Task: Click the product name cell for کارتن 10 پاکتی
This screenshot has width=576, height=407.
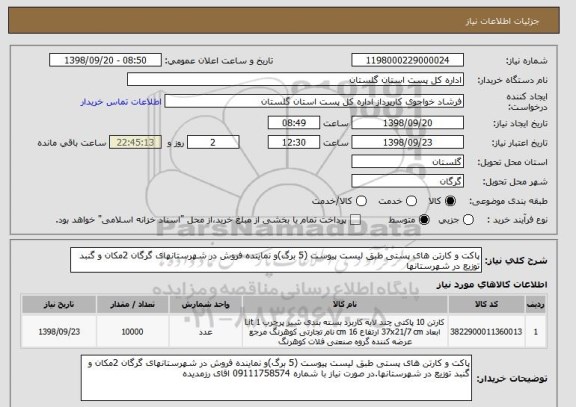Action: 345,332
